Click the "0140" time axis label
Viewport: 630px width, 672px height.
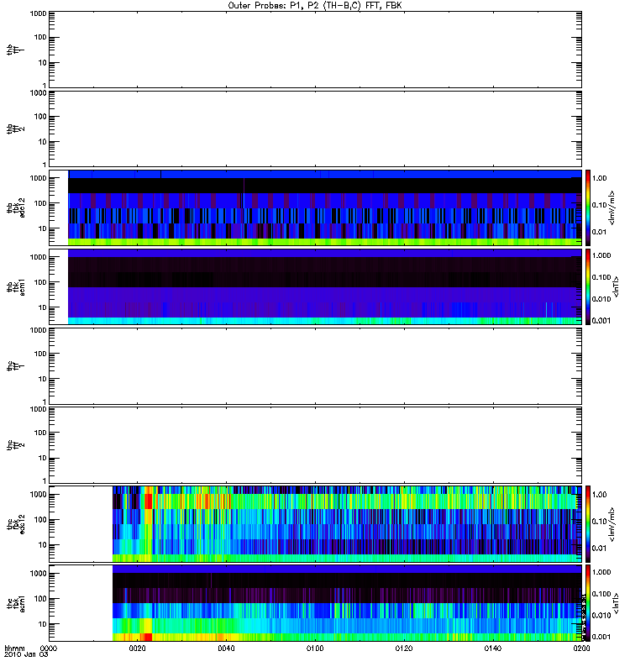493,648
